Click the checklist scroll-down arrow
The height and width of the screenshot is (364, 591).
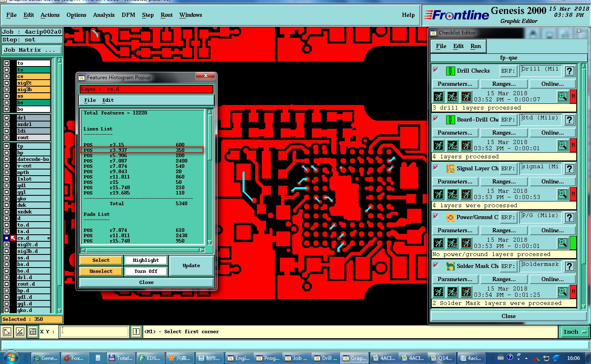pyautogui.click(x=584, y=306)
